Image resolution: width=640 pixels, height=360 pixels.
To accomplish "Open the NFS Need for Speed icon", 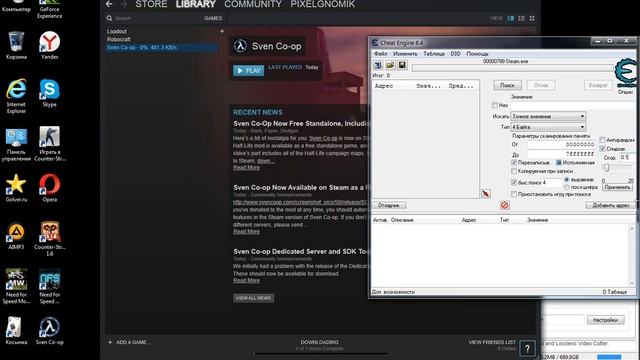I will 49,286.
